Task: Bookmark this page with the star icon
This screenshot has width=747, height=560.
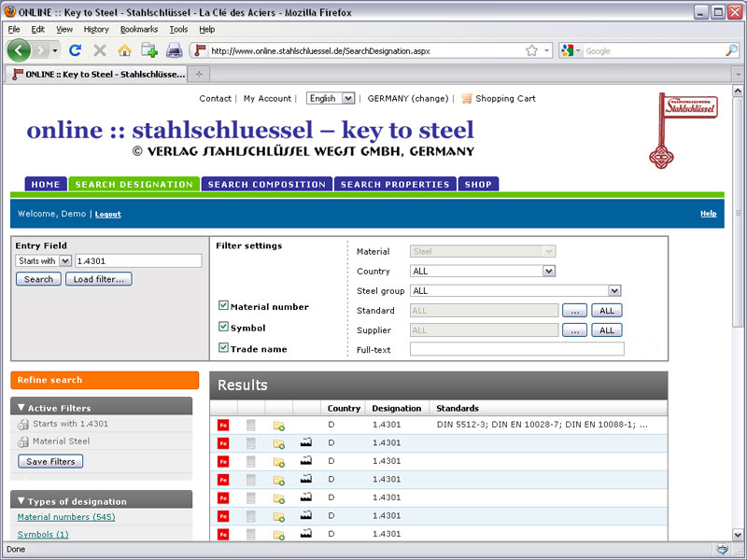Action: click(531, 50)
